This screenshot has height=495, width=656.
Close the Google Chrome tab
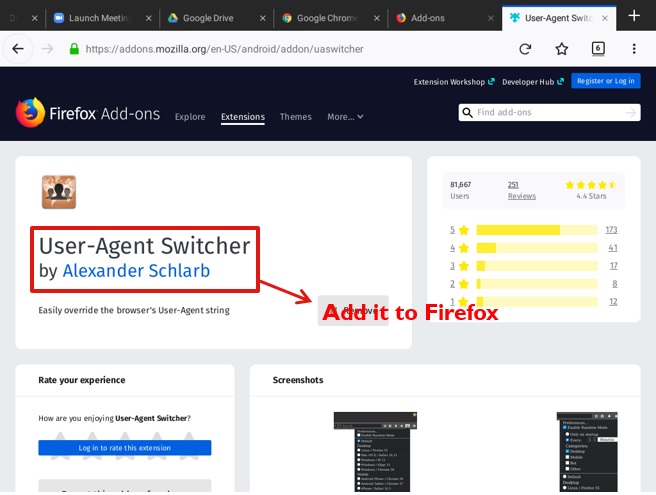pyautogui.click(x=377, y=18)
